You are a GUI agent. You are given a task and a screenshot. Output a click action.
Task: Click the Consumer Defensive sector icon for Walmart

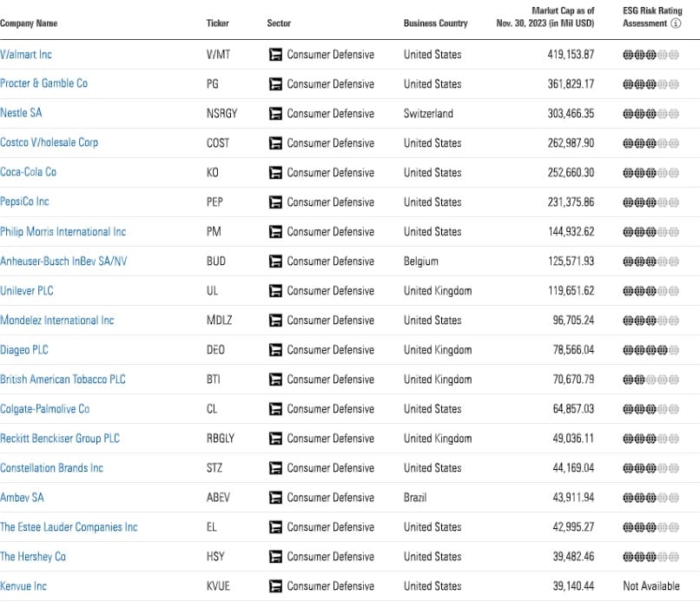coord(275,55)
